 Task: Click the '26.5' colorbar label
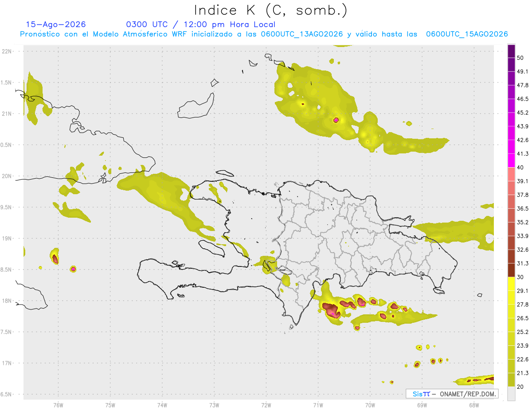tap(522, 318)
